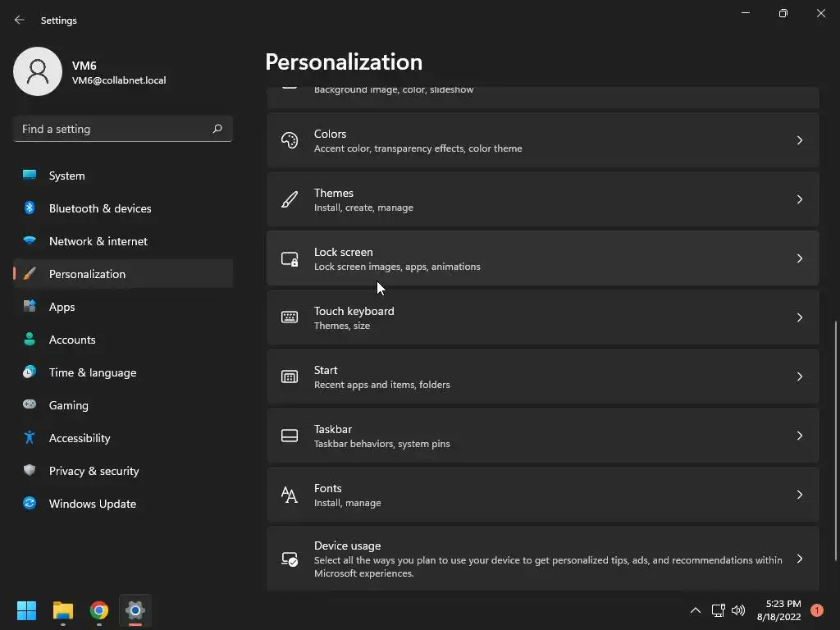Click the Lock screen icon

290,258
